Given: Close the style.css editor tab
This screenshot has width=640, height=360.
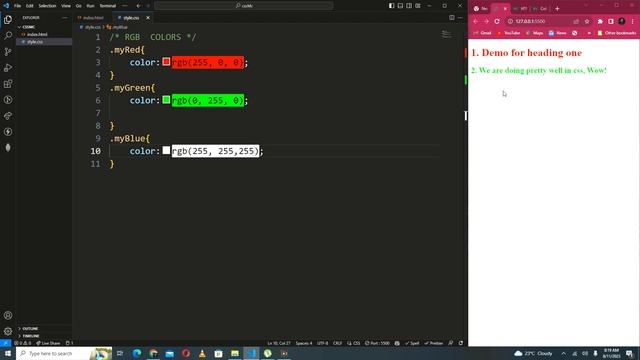Looking at the screenshot, I should (x=148, y=18).
